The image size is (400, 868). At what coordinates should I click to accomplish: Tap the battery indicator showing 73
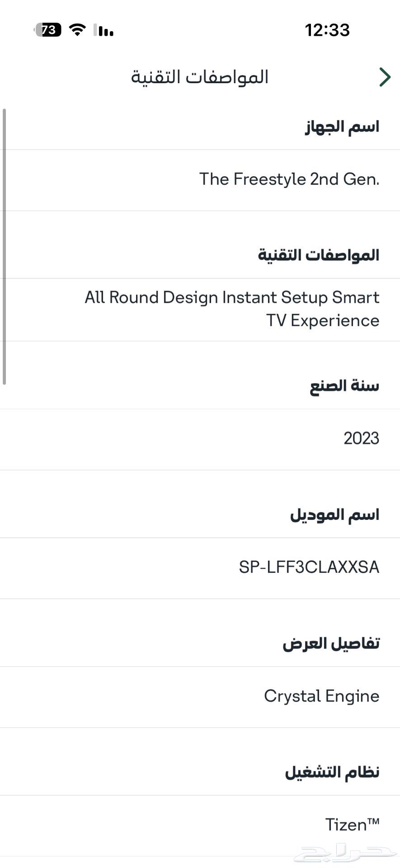coord(48,30)
